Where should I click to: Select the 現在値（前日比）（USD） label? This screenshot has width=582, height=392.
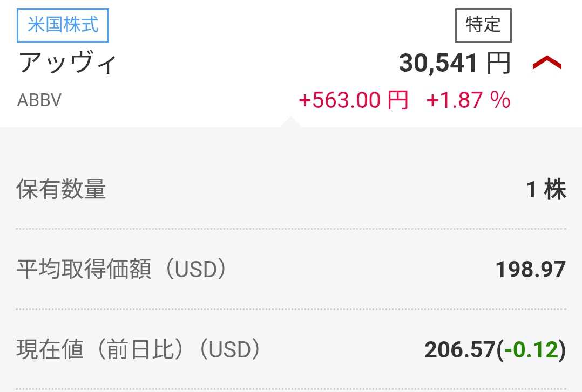pos(138,350)
